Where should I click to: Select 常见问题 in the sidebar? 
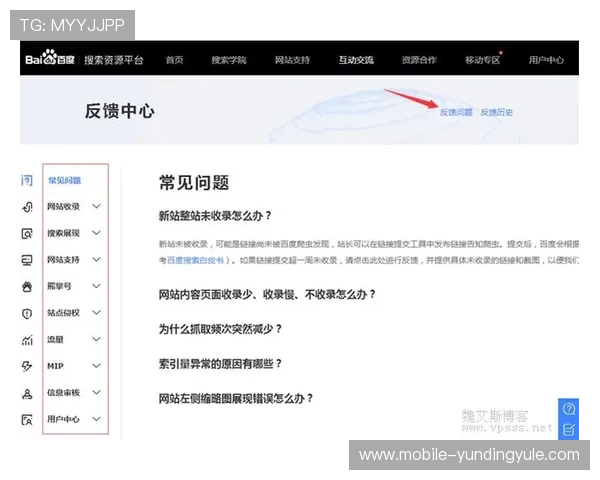tap(64, 180)
